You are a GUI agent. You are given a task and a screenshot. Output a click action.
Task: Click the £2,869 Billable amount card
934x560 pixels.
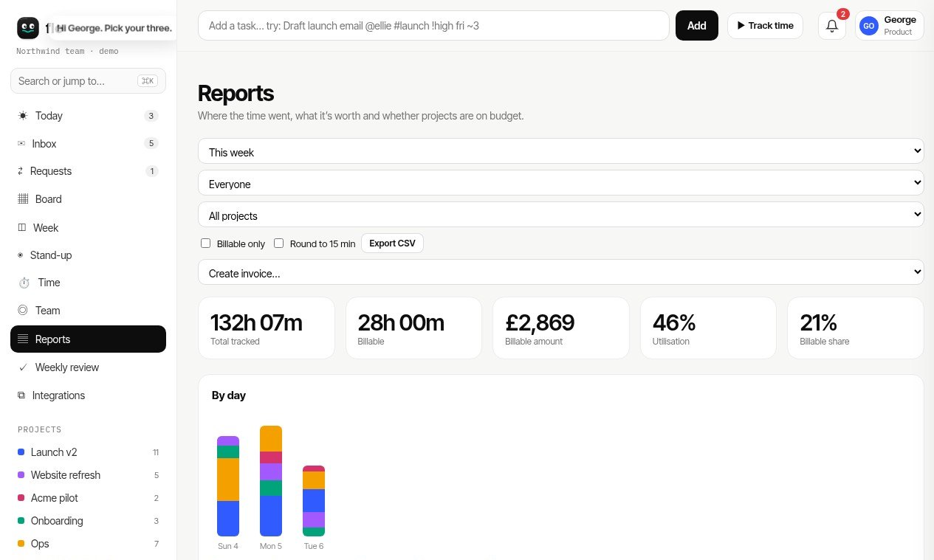(x=561, y=328)
